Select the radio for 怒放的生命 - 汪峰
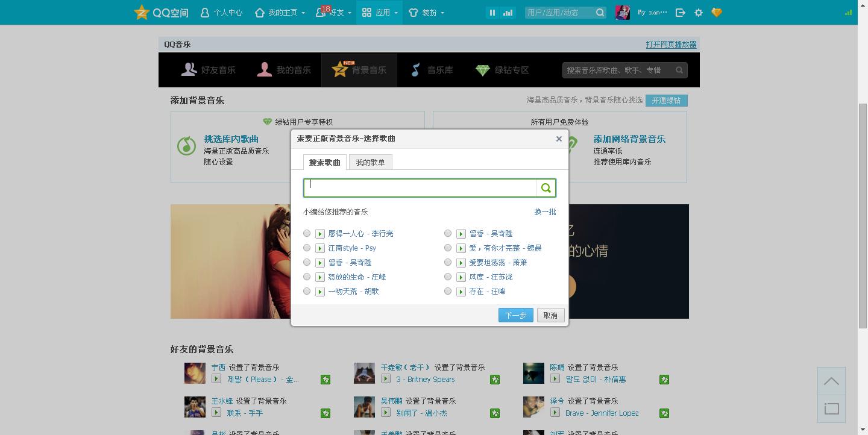 [x=307, y=277]
